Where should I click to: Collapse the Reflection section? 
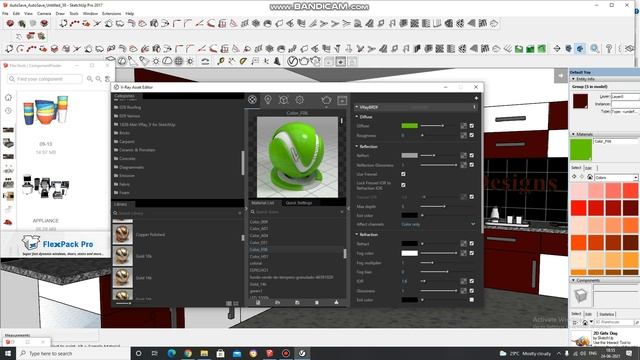tap(357, 146)
